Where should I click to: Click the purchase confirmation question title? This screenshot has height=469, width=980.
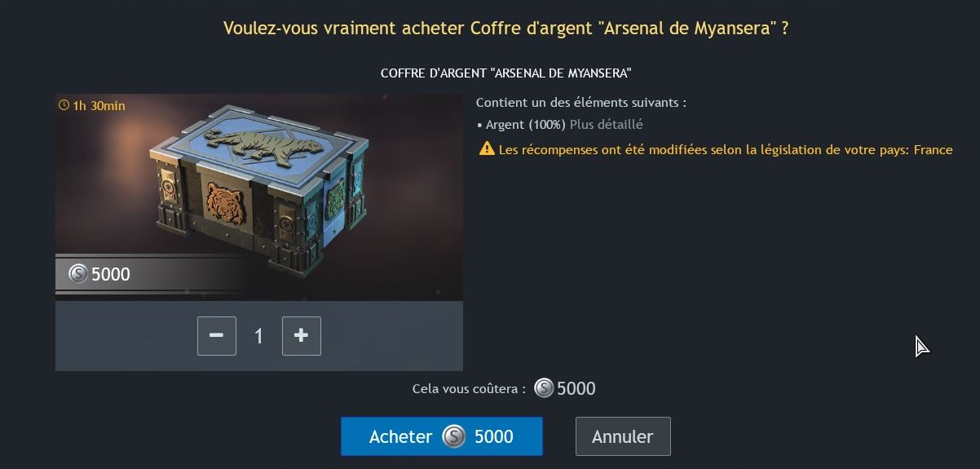(x=506, y=29)
